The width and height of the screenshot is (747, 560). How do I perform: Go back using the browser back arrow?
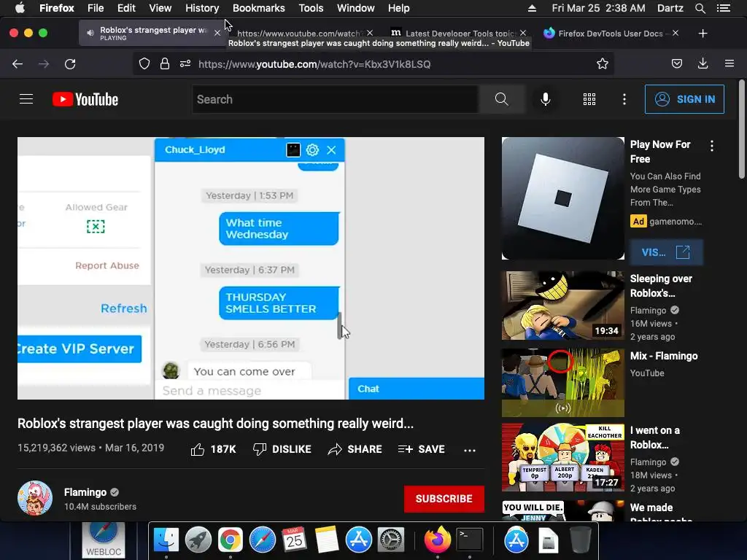[x=18, y=64]
